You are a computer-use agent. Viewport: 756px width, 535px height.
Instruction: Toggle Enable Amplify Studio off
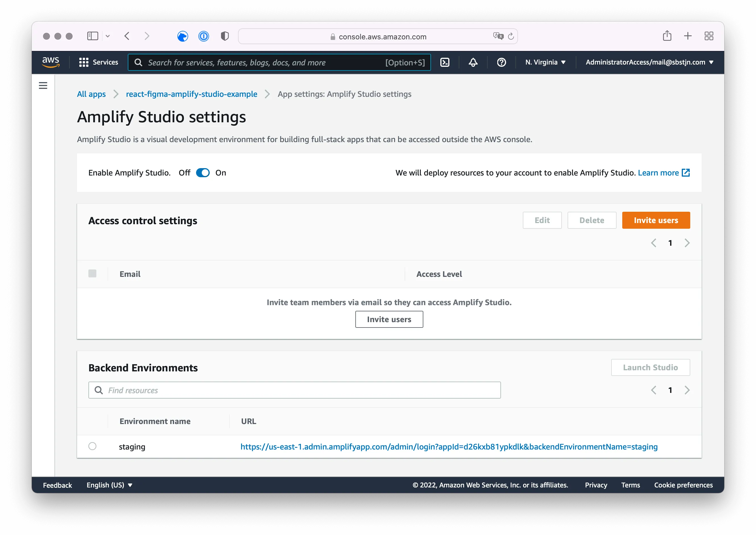(x=203, y=173)
